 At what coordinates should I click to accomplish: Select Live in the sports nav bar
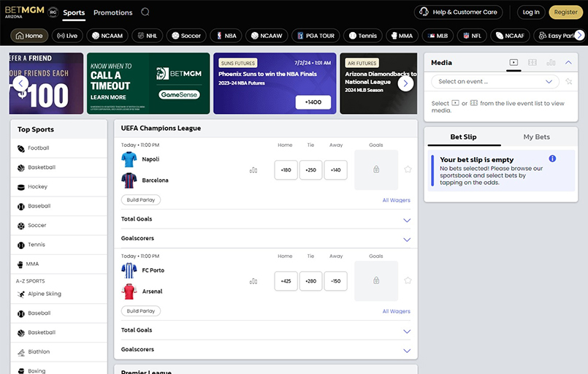67,36
